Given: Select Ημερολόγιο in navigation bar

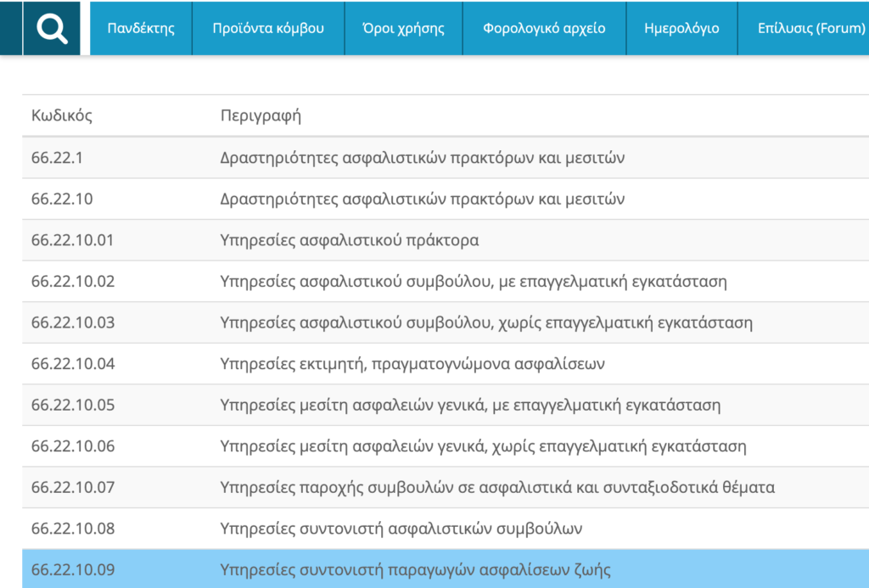Looking at the screenshot, I should tap(681, 28).
